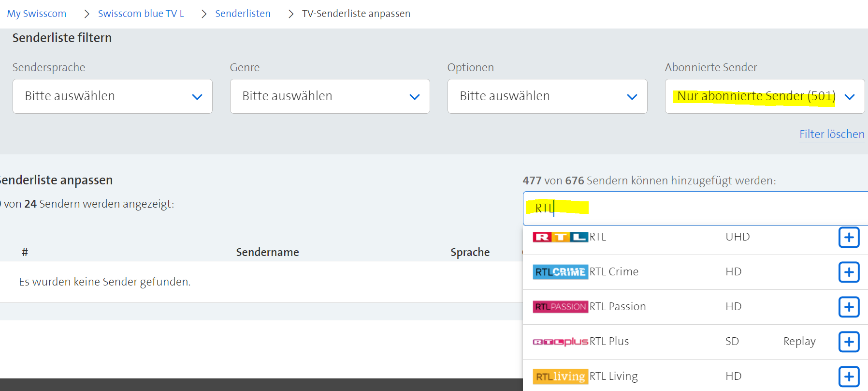Open the Optionen filter dropdown
868x391 pixels.
[547, 96]
